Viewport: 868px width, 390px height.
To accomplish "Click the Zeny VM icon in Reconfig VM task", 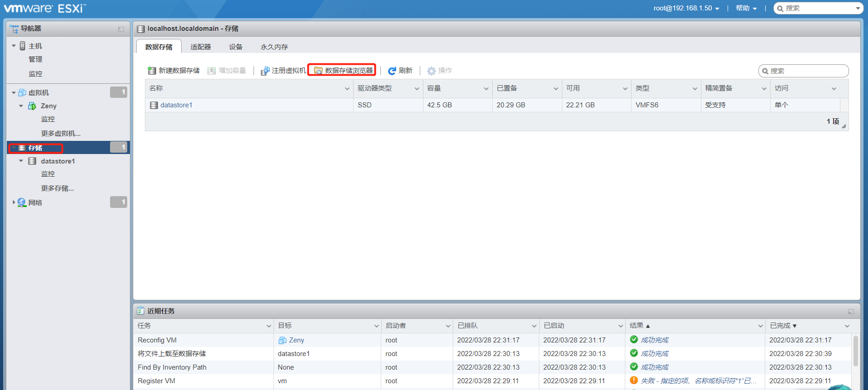I will (283, 340).
